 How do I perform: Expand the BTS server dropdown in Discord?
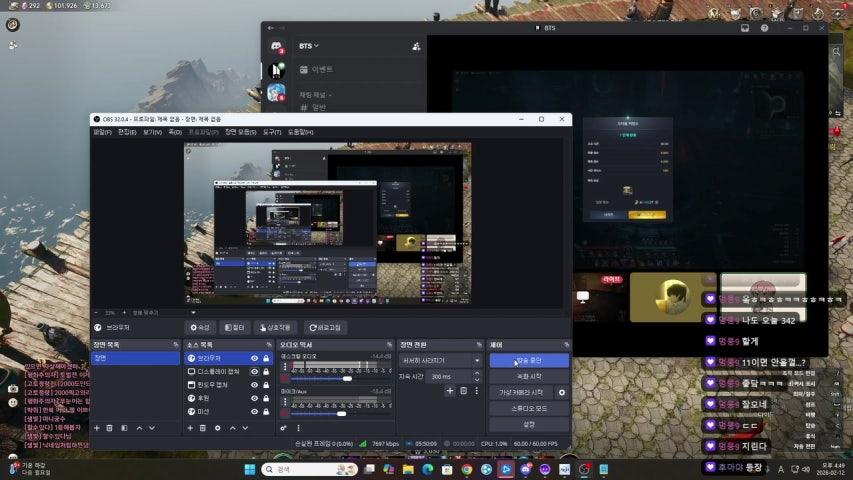tap(308, 46)
